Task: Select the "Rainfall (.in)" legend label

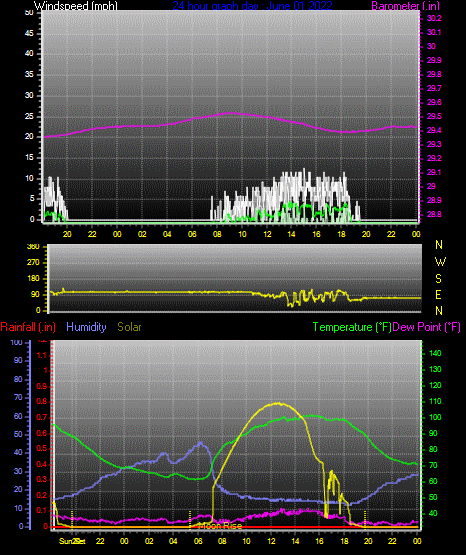Action: click(28, 327)
